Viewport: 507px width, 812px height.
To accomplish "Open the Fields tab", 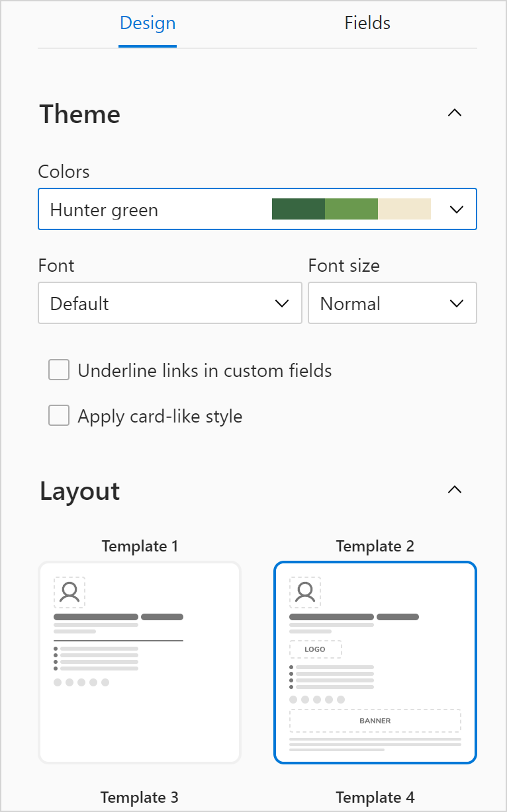I will [367, 23].
